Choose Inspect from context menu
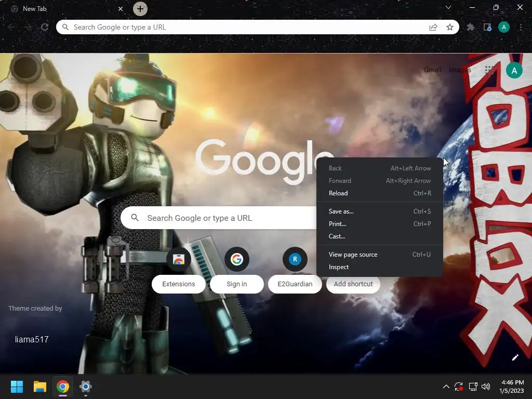Viewport: 532px width, 399px height. [380, 267]
